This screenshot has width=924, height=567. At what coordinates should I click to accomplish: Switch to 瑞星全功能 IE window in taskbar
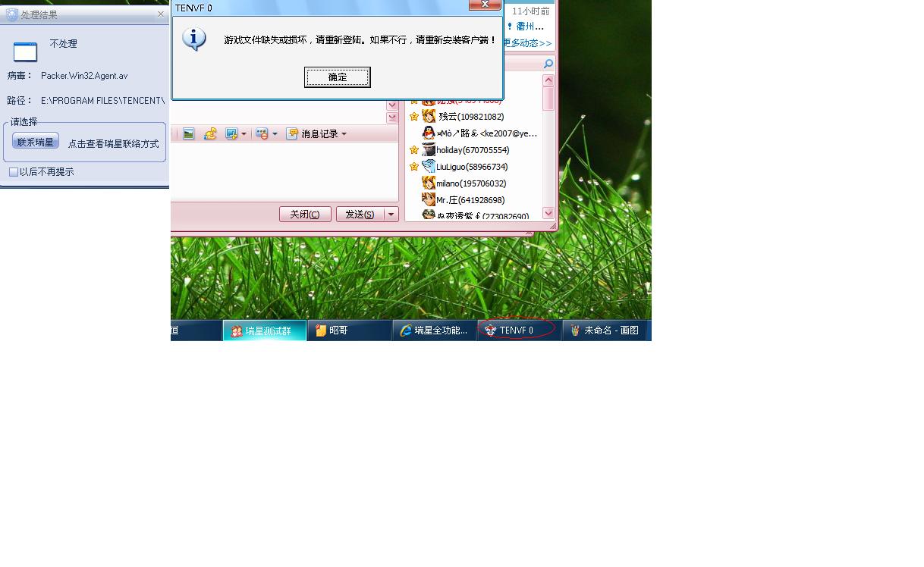point(435,330)
